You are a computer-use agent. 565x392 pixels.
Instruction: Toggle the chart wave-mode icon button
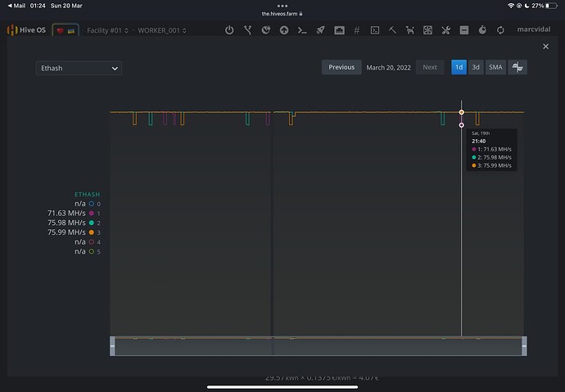click(x=518, y=67)
